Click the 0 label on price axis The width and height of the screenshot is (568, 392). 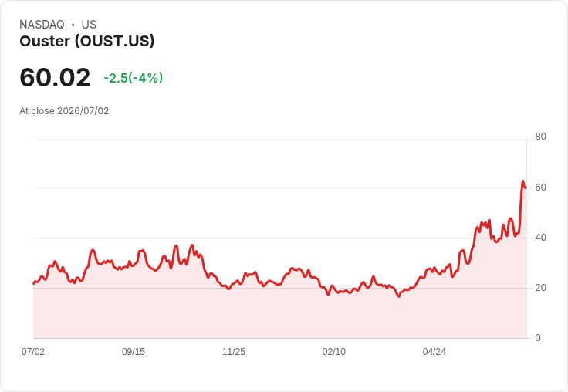point(538,338)
